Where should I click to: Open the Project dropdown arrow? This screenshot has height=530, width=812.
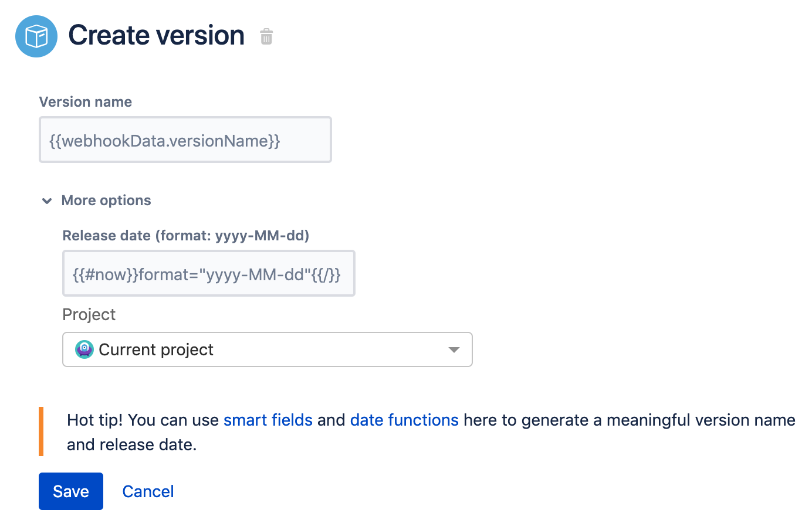(x=454, y=349)
